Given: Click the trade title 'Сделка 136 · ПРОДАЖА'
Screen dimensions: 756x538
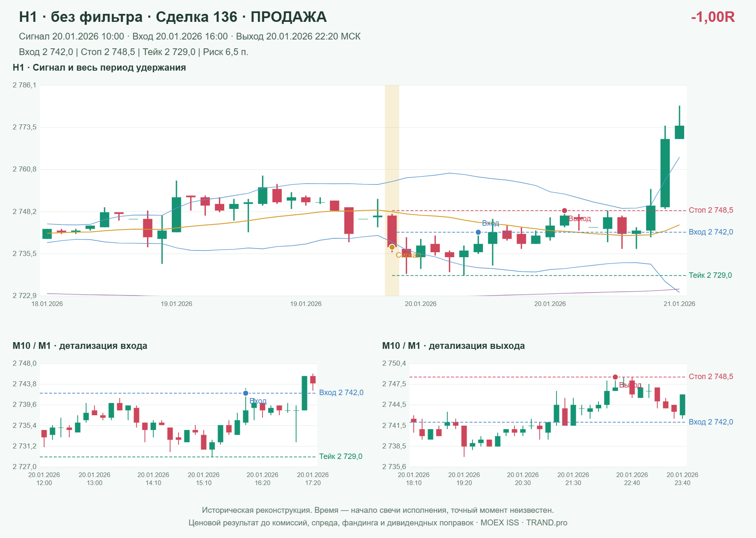Looking at the screenshot, I should tap(241, 17).
